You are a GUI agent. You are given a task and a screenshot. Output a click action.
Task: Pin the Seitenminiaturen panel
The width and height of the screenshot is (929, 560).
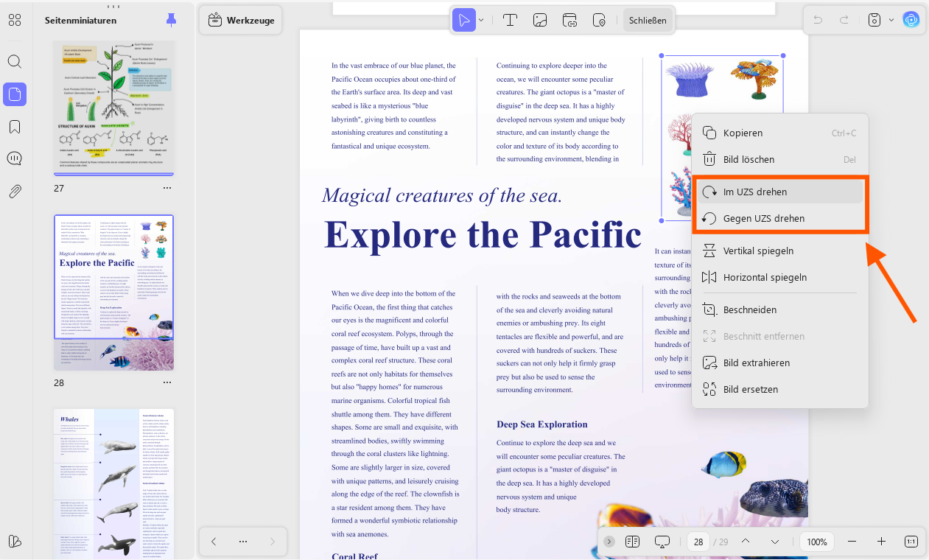pyautogui.click(x=172, y=21)
